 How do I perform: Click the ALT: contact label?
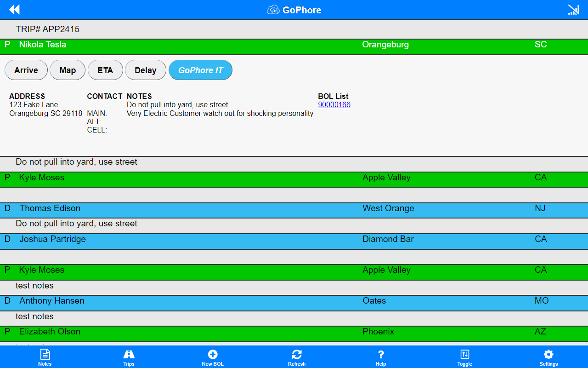click(94, 122)
